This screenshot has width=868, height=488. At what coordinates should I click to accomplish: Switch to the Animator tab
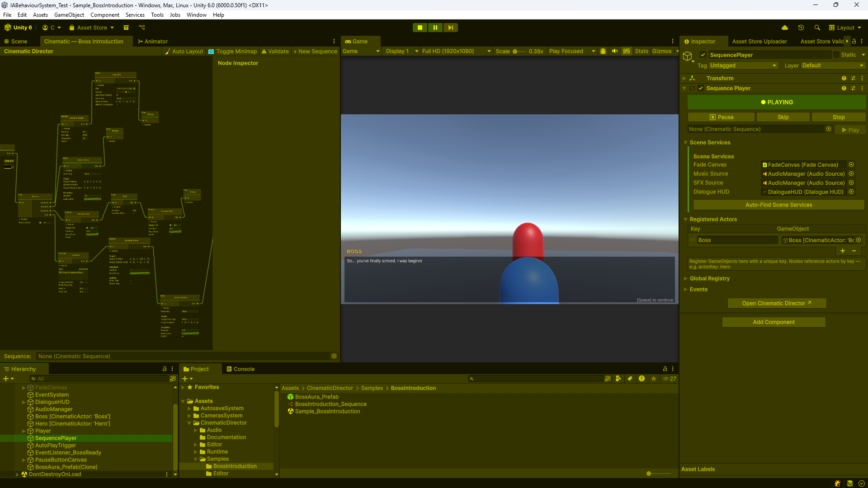pos(153,41)
